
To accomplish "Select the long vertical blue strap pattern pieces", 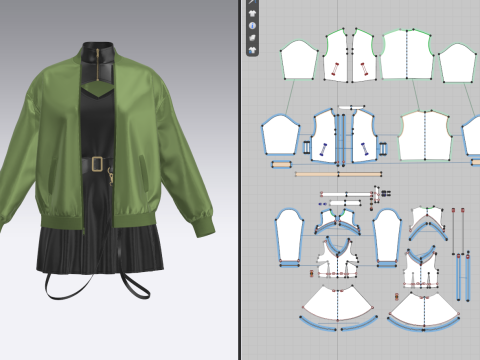I will [x=463, y=277].
